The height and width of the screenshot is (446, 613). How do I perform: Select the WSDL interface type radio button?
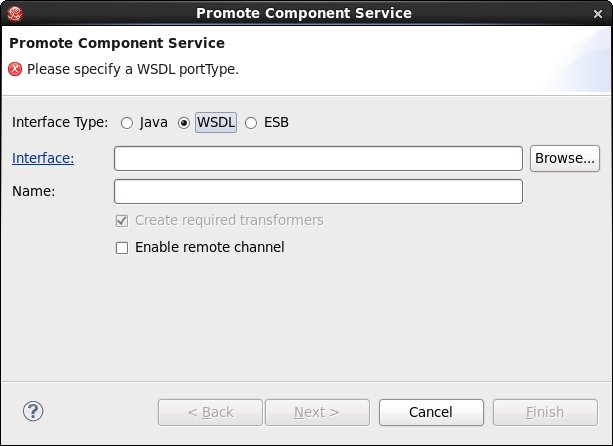[x=183, y=123]
